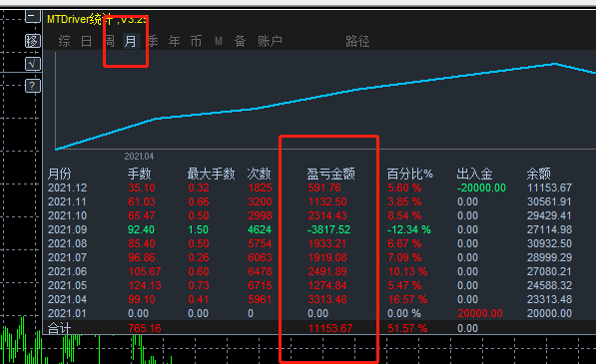Click the balance value 30561.91
This screenshot has height=364, width=596.
click(550, 201)
